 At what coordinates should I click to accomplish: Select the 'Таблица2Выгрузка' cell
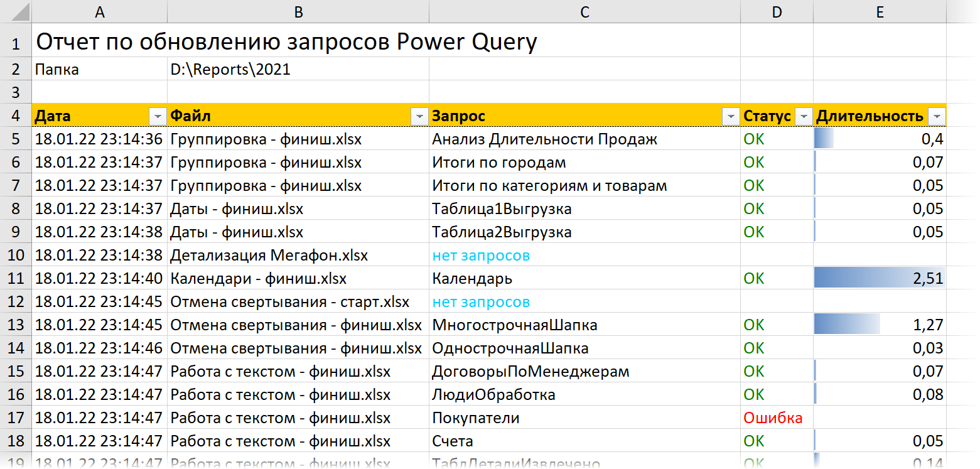[x=584, y=232]
